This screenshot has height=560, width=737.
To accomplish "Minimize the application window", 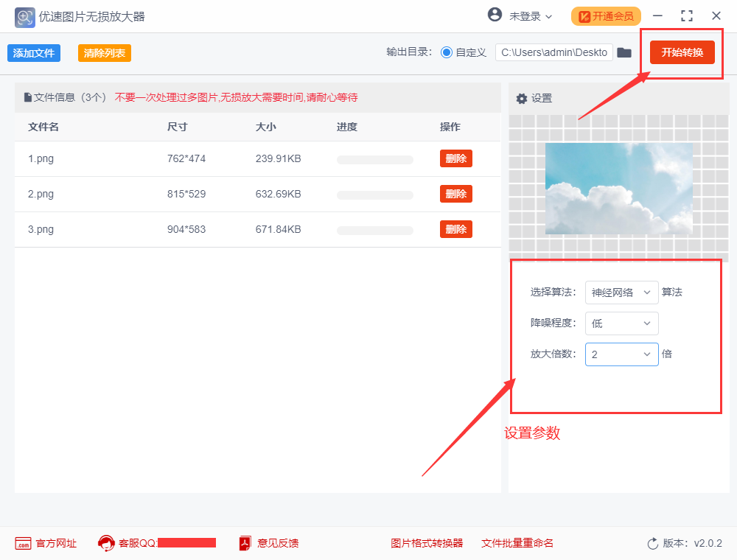I will point(657,16).
